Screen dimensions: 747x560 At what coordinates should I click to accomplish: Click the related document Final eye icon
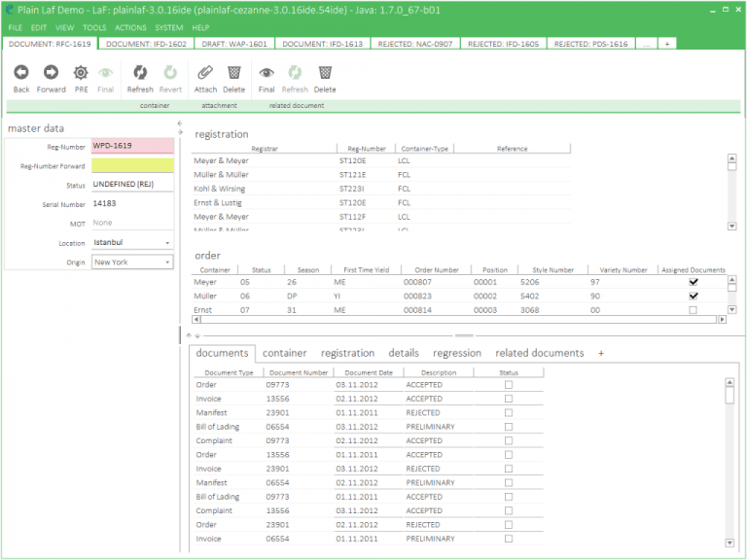(267, 73)
